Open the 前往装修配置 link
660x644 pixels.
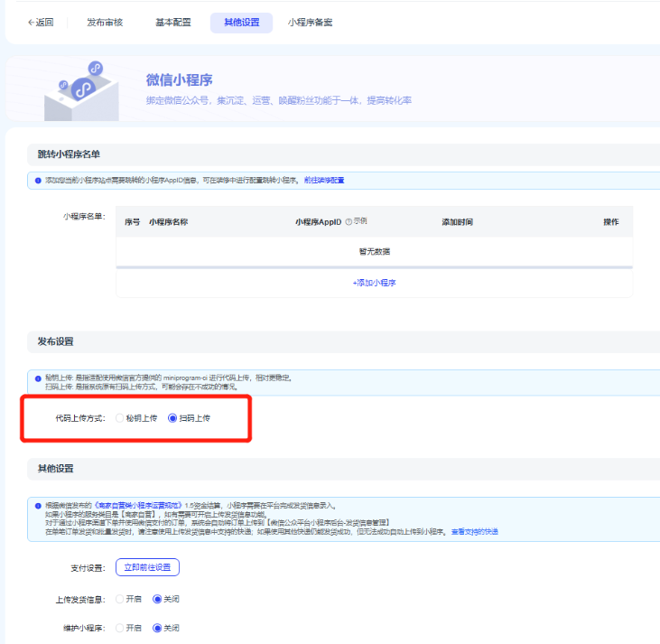323,181
